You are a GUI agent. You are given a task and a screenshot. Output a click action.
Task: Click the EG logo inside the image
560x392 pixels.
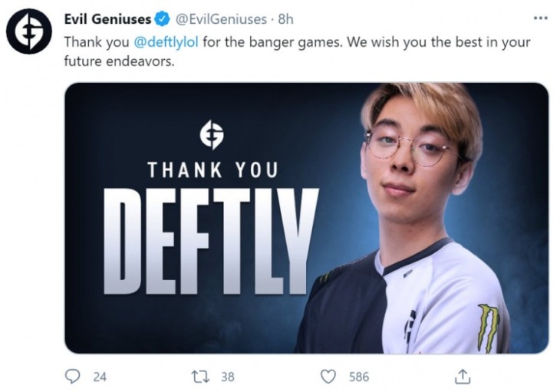point(212,135)
